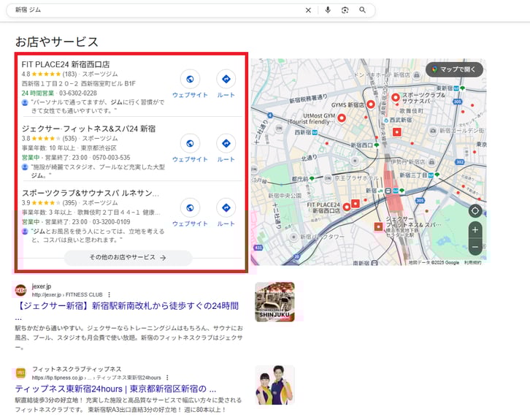Click the review snippet starting 施設が綺麗でスタジオ
The width and height of the screenshot is (530, 420).
pyautogui.click(x=98, y=171)
